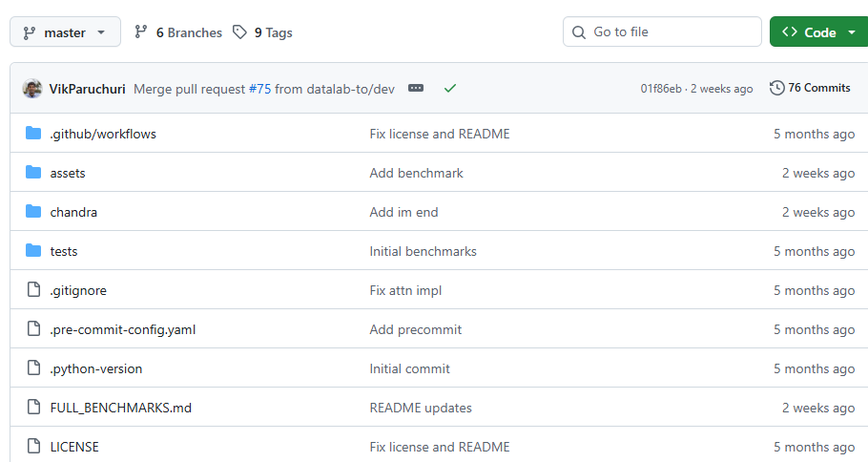Open commit hash 01f86eb
The width and height of the screenshot is (868, 462).
pos(661,89)
